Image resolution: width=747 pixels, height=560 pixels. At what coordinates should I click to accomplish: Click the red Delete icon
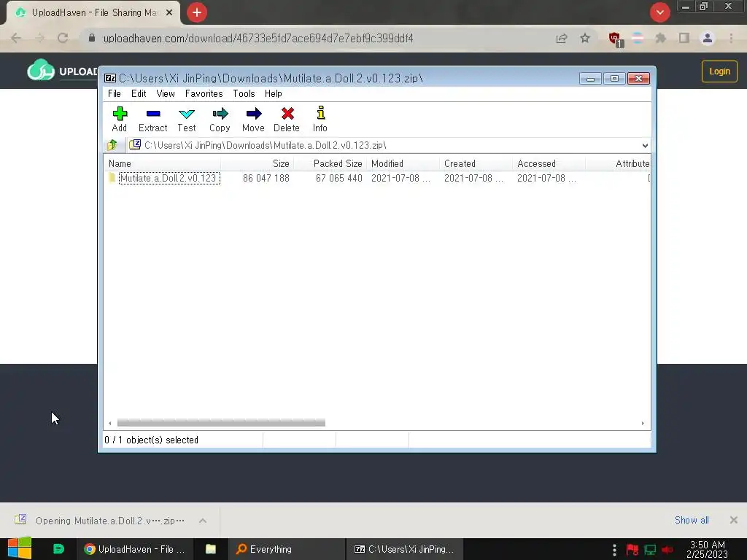click(x=287, y=119)
